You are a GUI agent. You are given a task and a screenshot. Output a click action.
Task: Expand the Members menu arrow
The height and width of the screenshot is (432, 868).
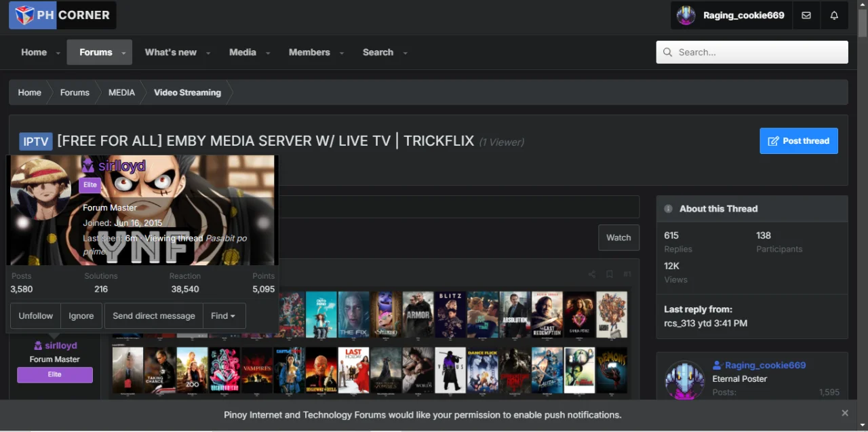click(342, 53)
